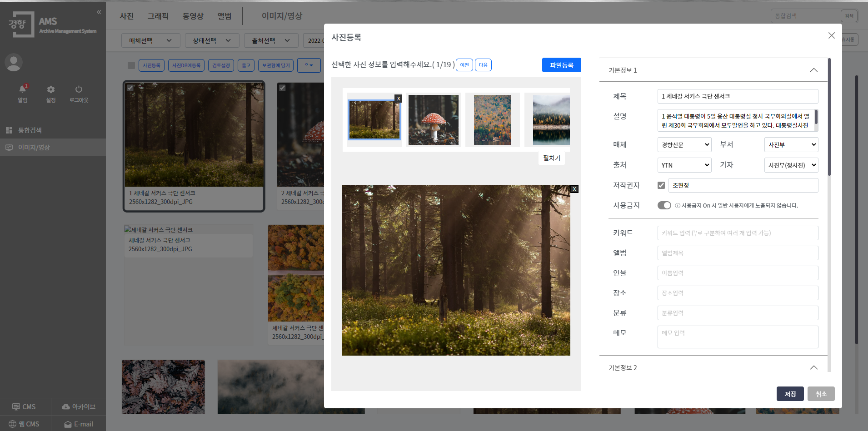Viewport: 868px width, 431px height.
Task: Open the user profile avatar
Action: point(14,63)
